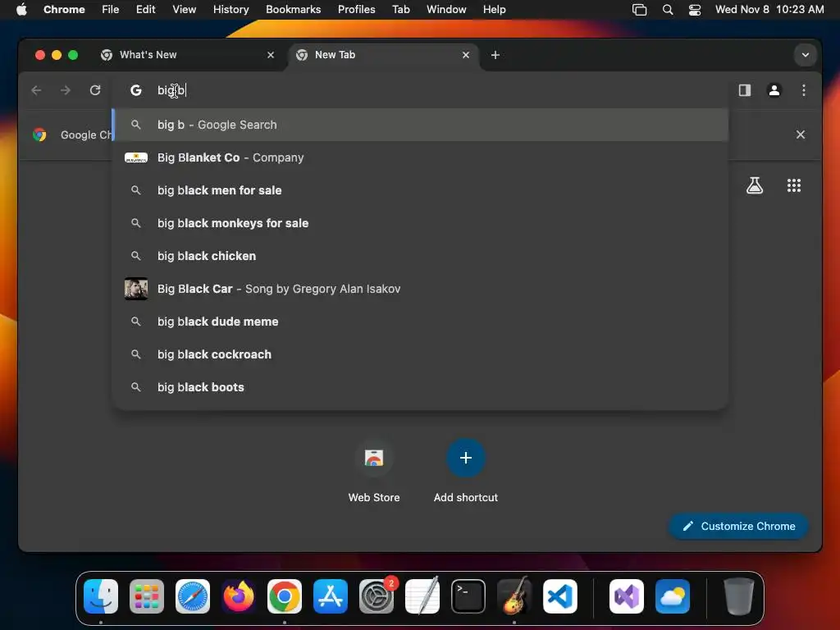Screen dimensions: 840x630
Task: Open the Edit menu
Action: 146,9
